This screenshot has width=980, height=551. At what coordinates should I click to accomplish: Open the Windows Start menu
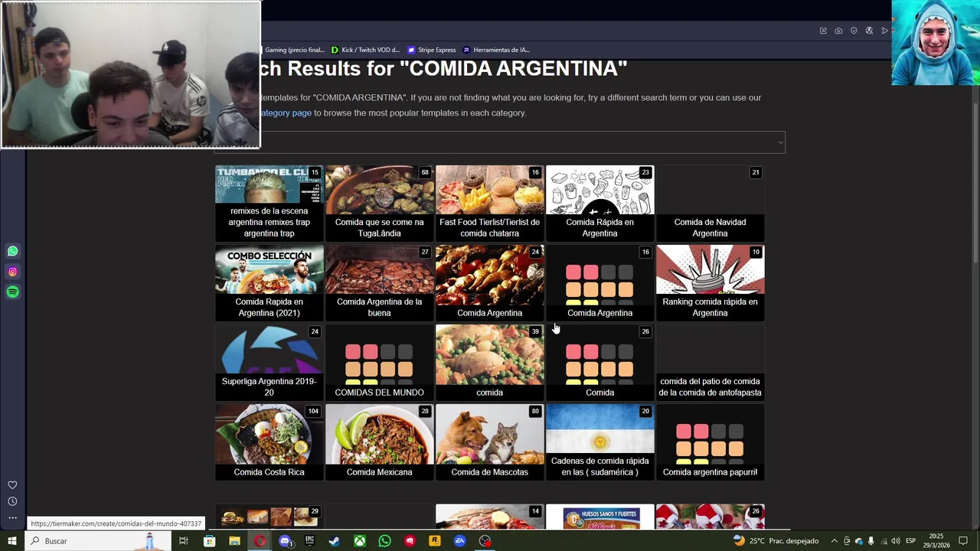[x=12, y=541]
